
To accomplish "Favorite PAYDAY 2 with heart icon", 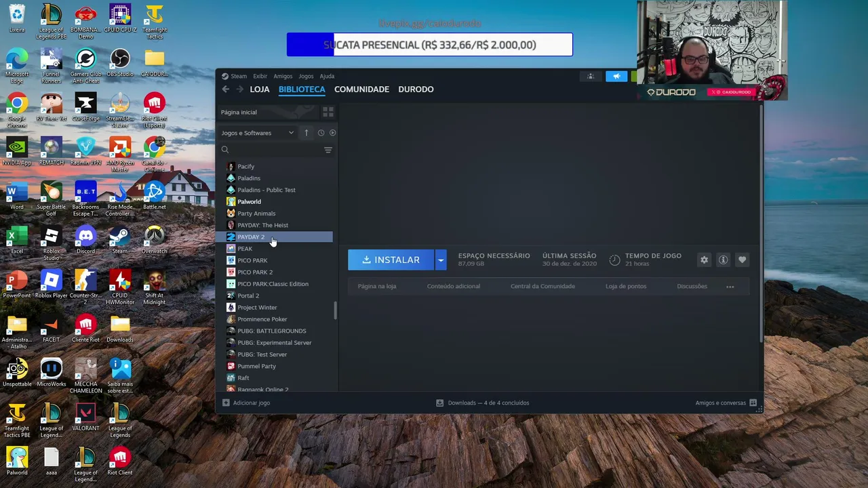I will coord(742,260).
